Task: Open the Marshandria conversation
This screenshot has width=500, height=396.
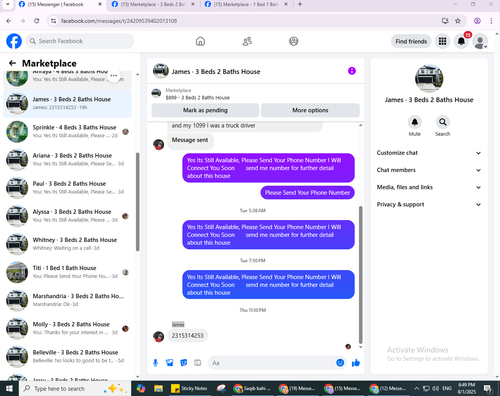Action: pos(67,300)
